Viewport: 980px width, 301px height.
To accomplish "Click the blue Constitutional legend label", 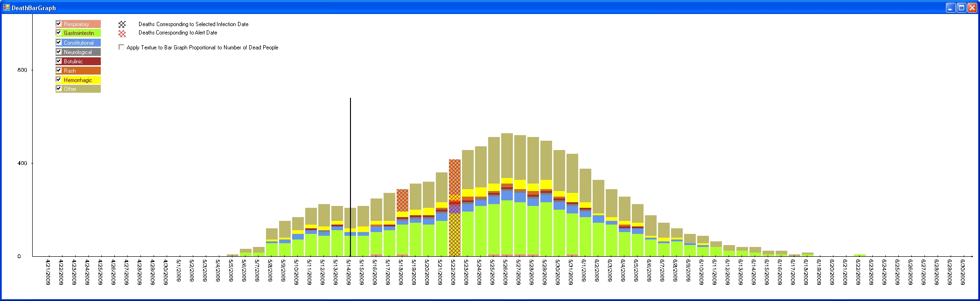I will click(x=78, y=43).
